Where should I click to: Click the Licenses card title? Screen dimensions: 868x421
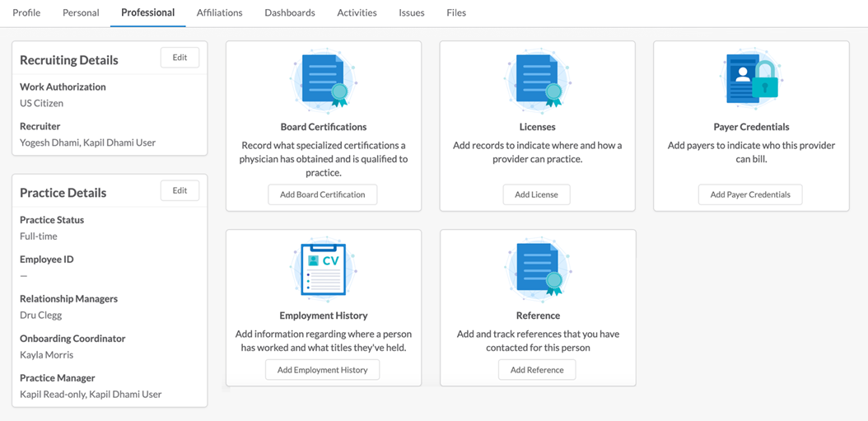(538, 127)
